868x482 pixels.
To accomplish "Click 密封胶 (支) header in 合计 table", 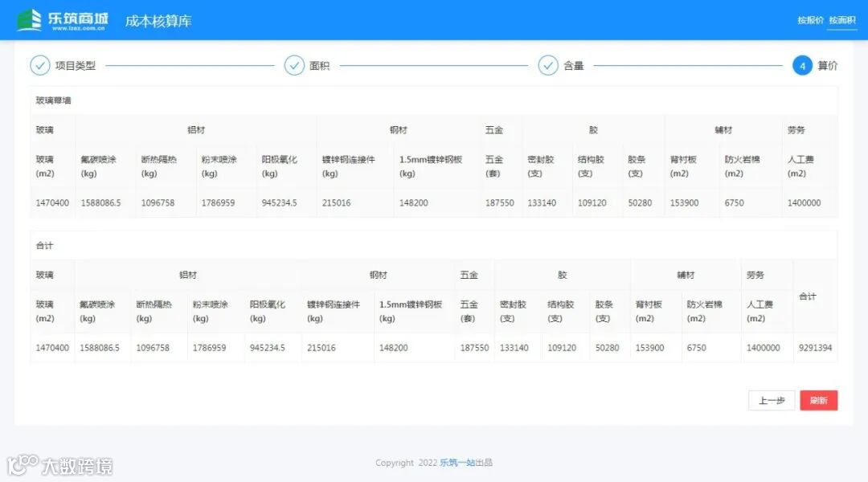I will [x=513, y=311].
